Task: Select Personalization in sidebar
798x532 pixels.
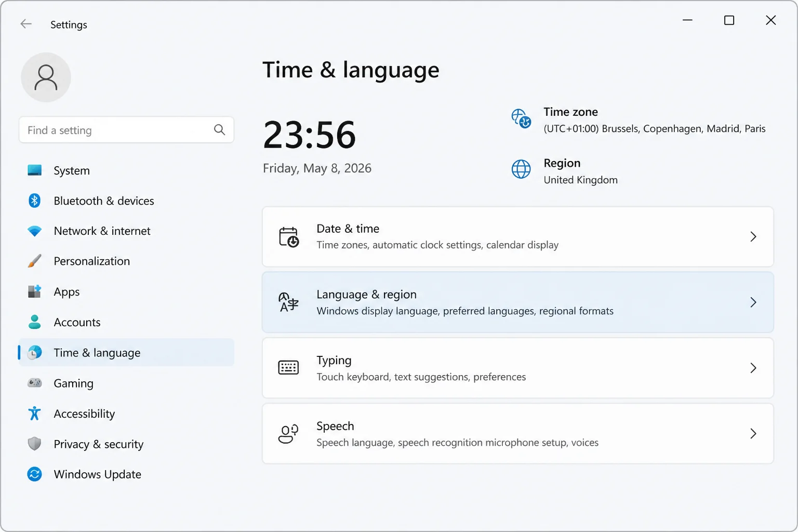Action: (x=126, y=261)
